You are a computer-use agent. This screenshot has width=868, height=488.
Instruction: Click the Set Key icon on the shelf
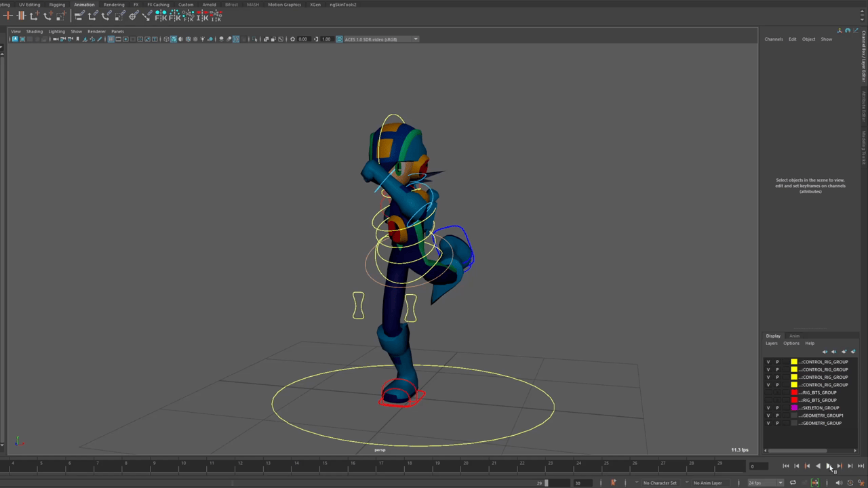click(8, 16)
